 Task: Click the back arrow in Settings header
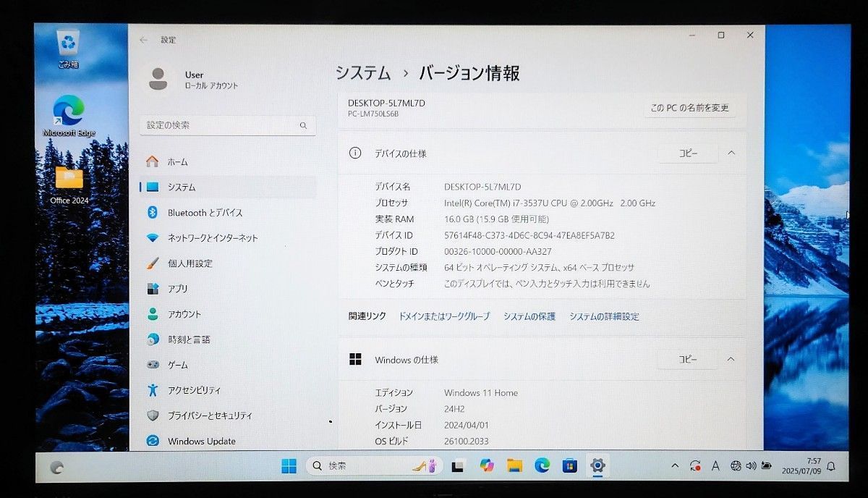point(143,40)
